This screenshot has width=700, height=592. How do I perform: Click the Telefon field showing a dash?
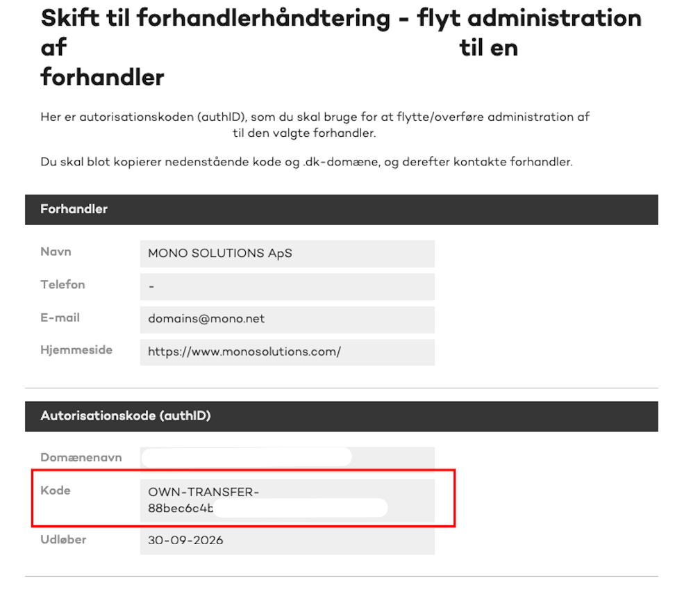pyautogui.click(x=287, y=286)
